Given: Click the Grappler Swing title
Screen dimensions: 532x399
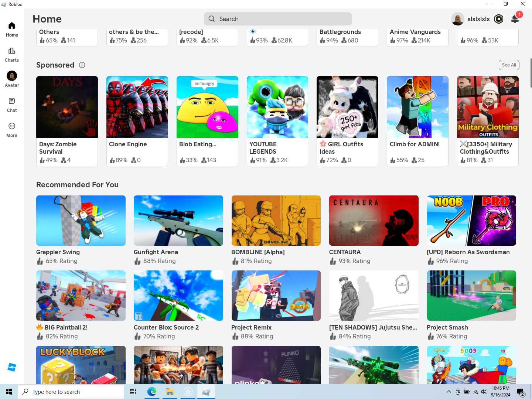Looking at the screenshot, I should 58,252.
